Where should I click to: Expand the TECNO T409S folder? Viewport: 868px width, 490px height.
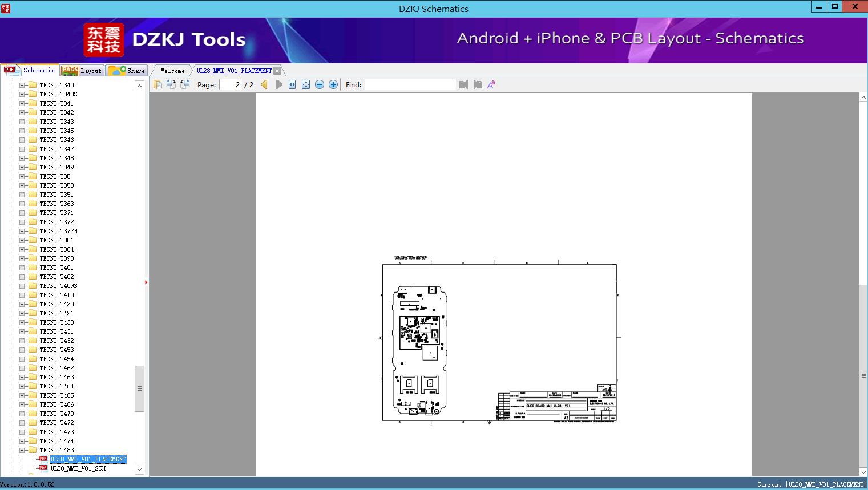point(22,286)
